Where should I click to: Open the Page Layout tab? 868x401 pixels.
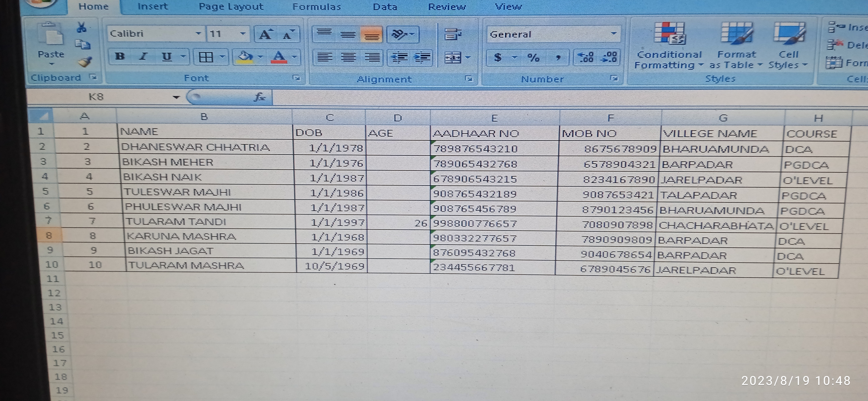click(x=231, y=7)
